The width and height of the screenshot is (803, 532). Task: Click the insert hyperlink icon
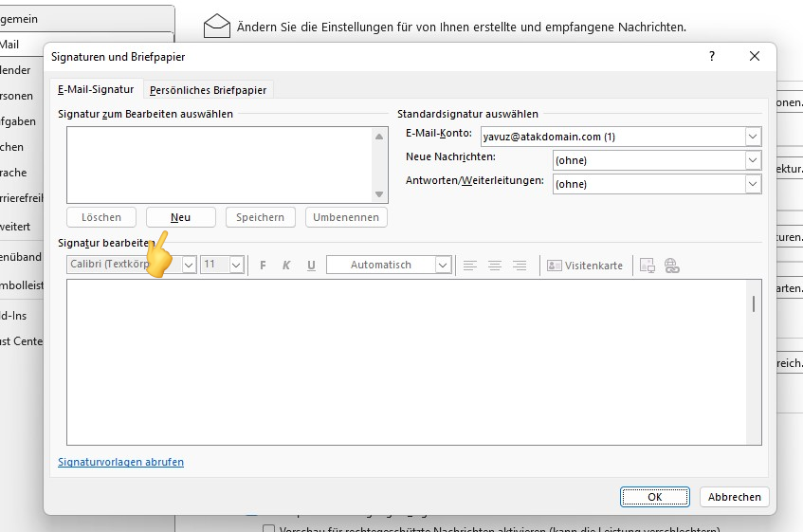[671, 266]
